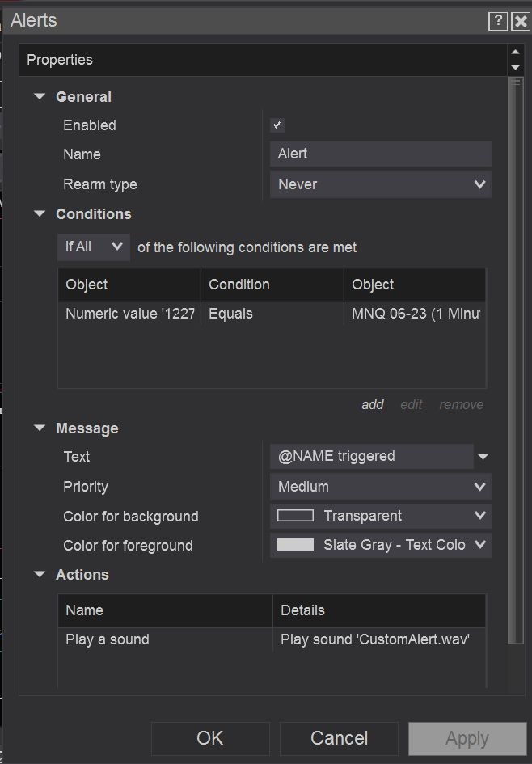Collapse the Actions section triangle
This screenshot has width=532, height=764.
click(39, 575)
